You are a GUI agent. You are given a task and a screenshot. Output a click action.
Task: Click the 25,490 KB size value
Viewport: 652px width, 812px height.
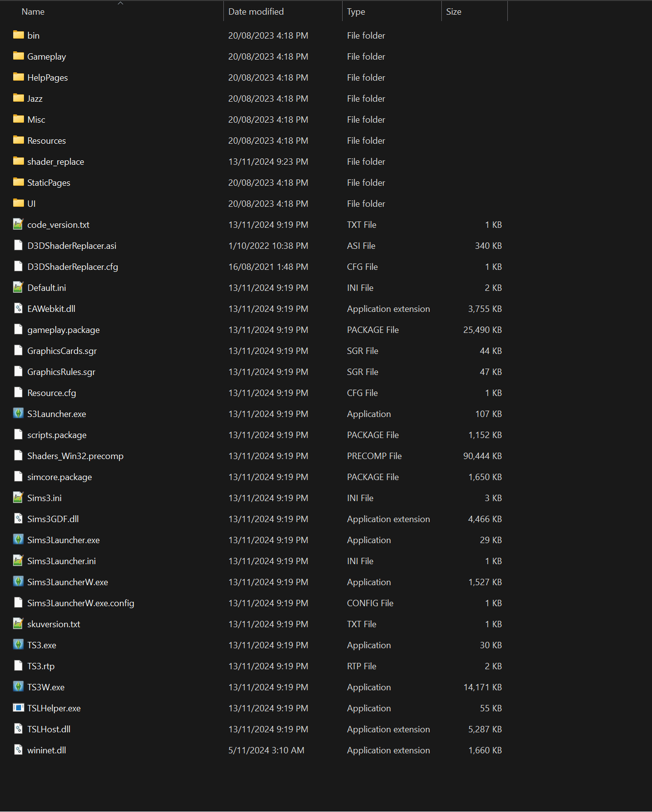(x=482, y=330)
